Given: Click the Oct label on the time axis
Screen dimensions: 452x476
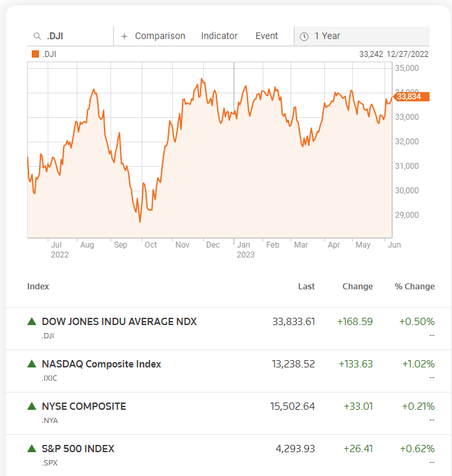Looking at the screenshot, I should point(151,245).
